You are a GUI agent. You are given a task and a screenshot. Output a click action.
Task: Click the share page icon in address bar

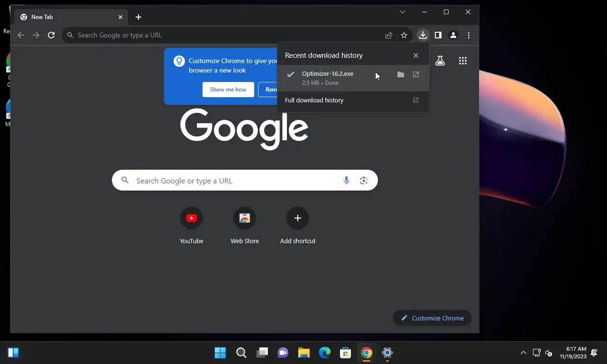point(389,35)
